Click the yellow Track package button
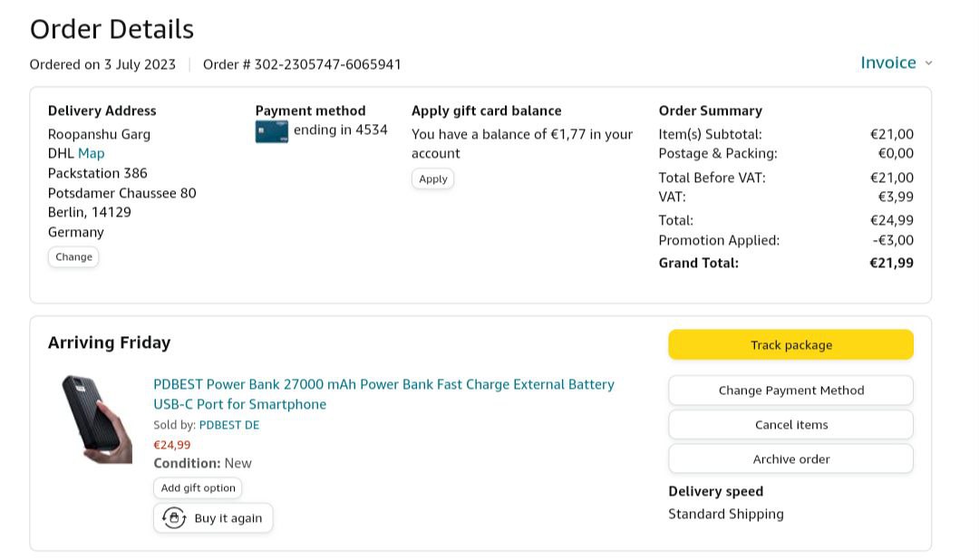Viewport: 979px width, 560px height. click(790, 345)
